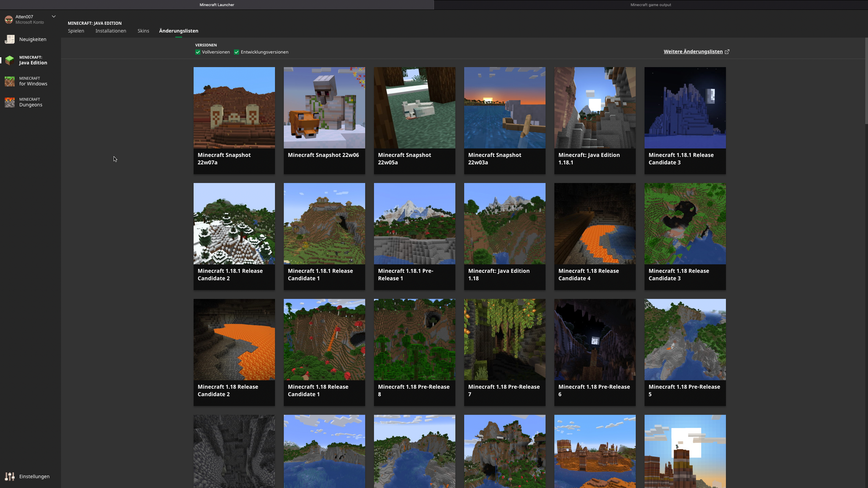
Task: Open the Installationen tab
Action: [x=111, y=31]
